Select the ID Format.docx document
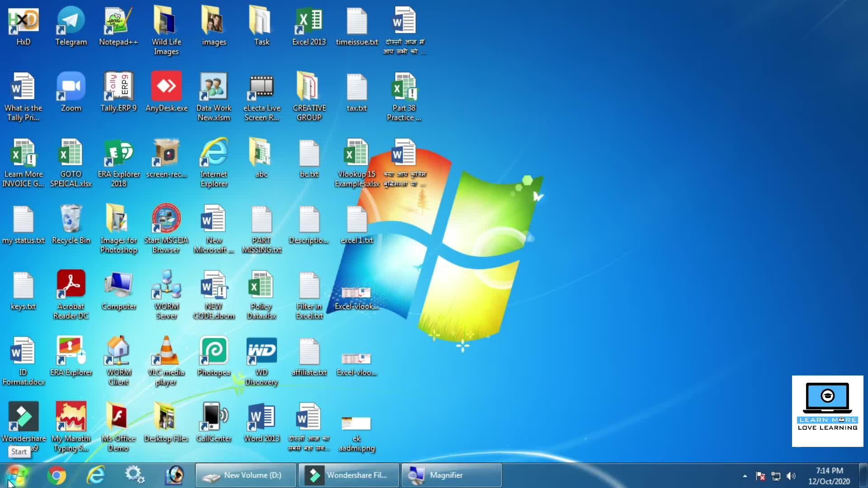 point(24,361)
